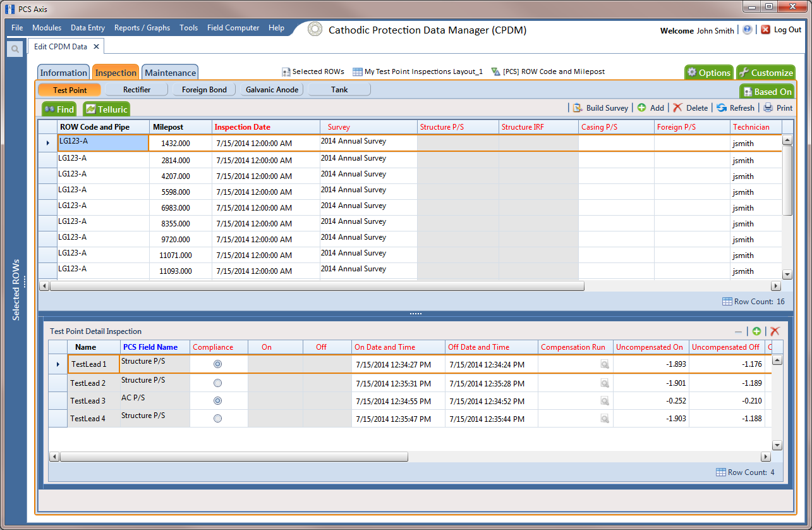Click the Survey column header
The height and width of the screenshot is (530, 812).
tap(368, 127)
